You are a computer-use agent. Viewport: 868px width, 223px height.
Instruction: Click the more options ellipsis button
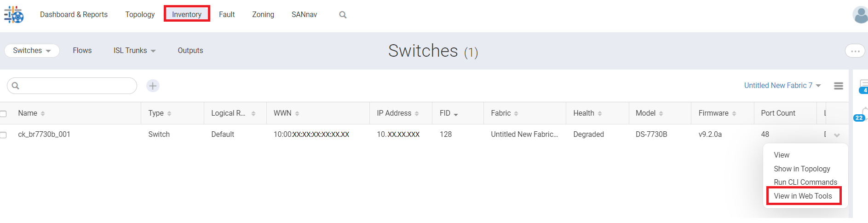coord(855,51)
